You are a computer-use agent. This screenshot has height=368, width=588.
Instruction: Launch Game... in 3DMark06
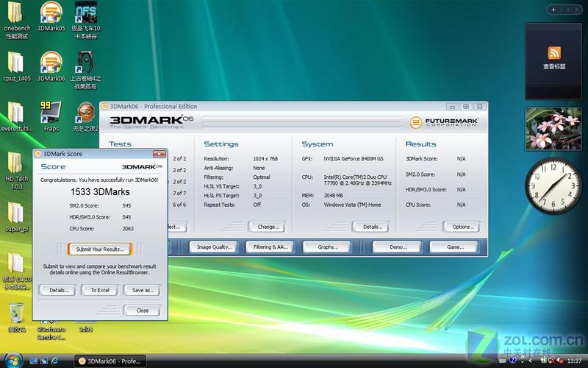[x=454, y=247]
